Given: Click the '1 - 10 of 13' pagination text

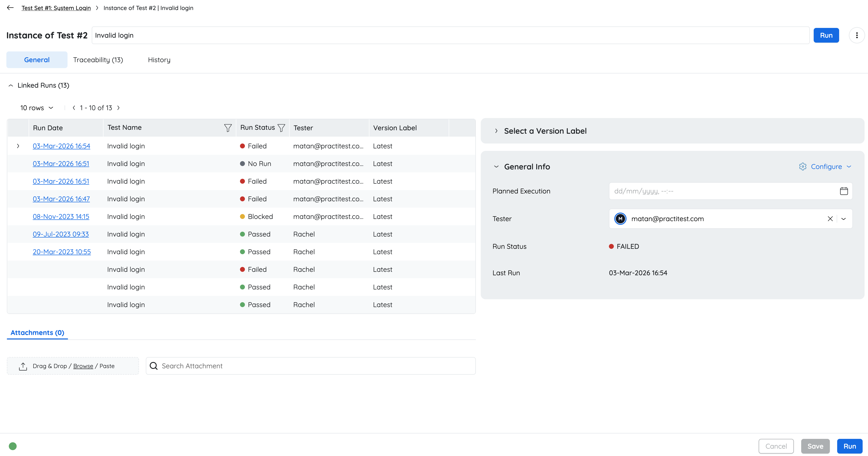Looking at the screenshot, I should pyautogui.click(x=96, y=108).
